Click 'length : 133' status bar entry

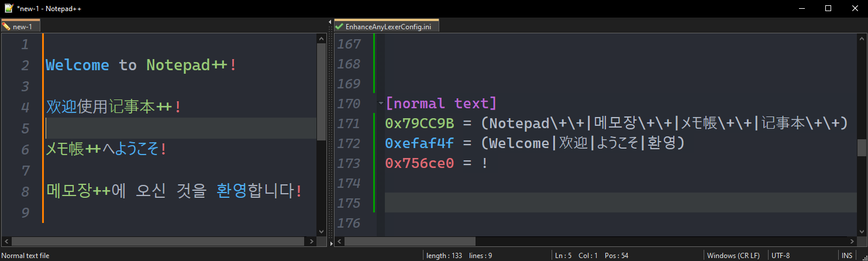tap(444, 256)
